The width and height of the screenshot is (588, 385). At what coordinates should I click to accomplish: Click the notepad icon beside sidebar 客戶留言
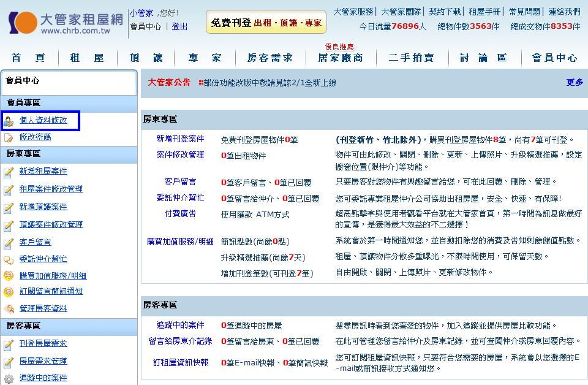(x=9, y=243)
